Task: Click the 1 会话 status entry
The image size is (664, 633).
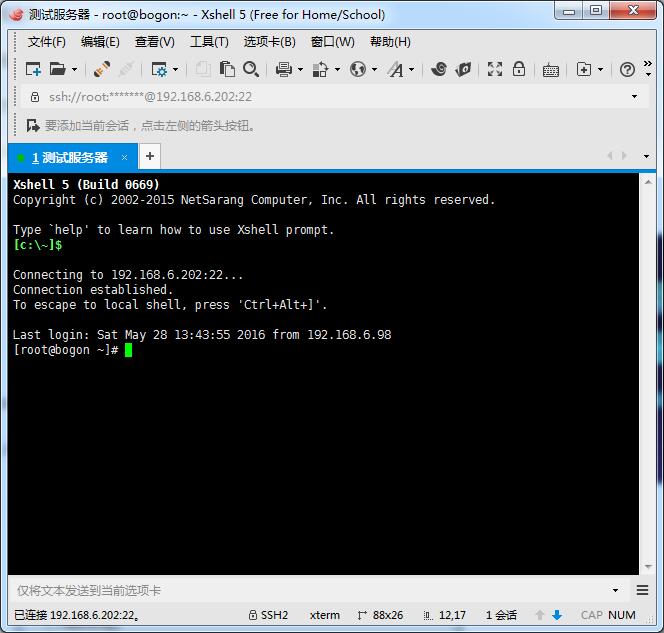Action: (501, 615)
